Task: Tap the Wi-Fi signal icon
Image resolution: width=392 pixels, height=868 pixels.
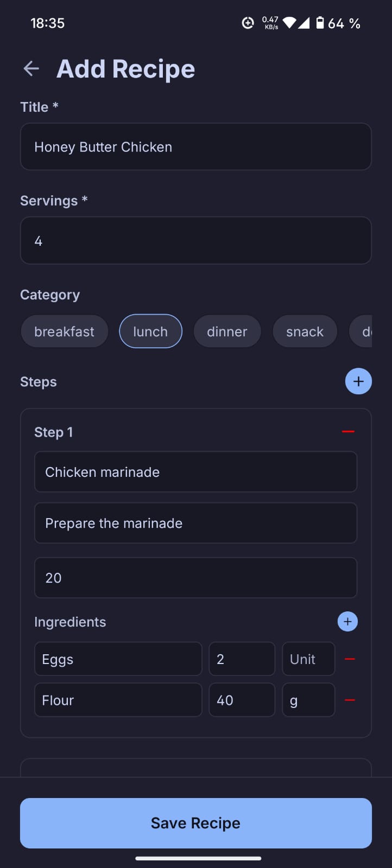Action: pos(289,23)
